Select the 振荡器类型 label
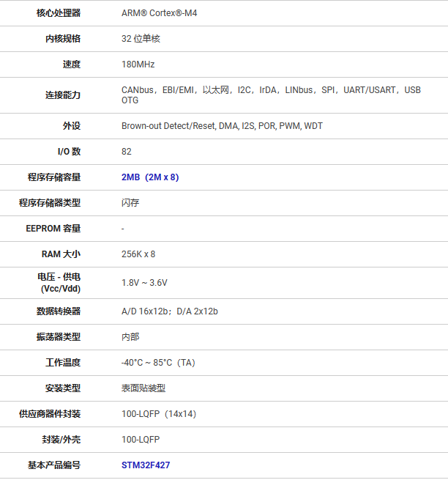This screenshot has height=480, width=448. click(59, 337)
